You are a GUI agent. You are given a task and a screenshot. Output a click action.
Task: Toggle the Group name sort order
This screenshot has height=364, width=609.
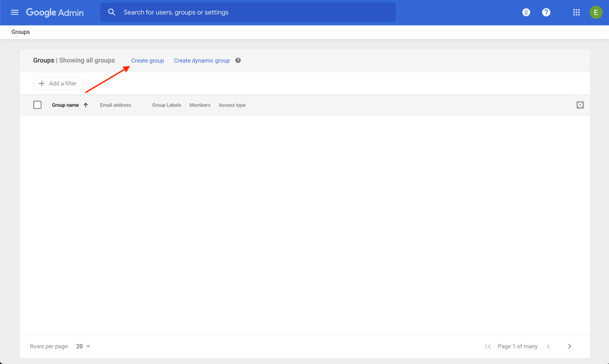coord(86,105)
